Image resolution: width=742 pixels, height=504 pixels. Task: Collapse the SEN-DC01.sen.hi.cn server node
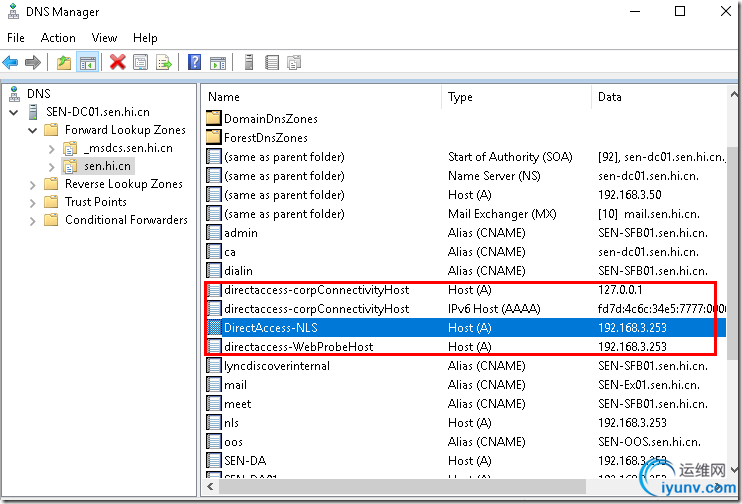(14, 112)
